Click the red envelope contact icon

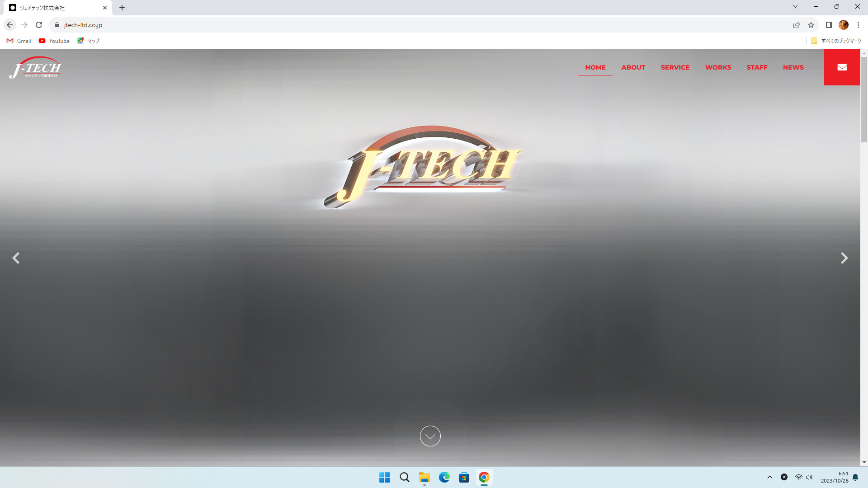coord(842,67)
